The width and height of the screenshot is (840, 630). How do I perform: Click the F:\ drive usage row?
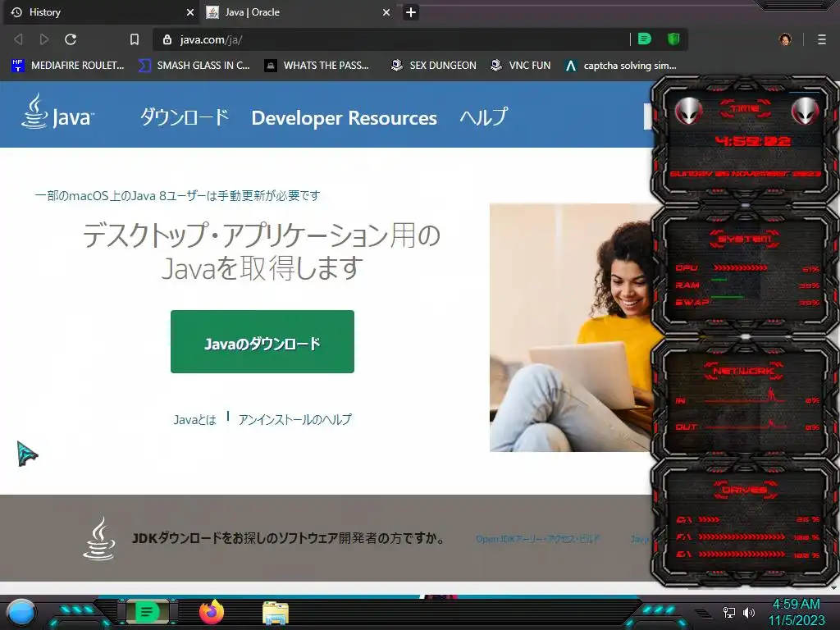(747, 536)
